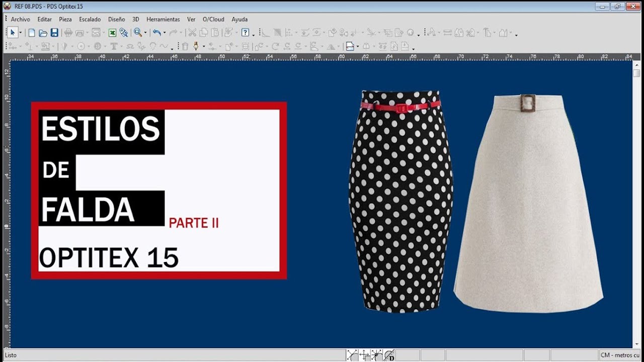Open dropdown arrow beside the zoom magnifier

point(145,33)
